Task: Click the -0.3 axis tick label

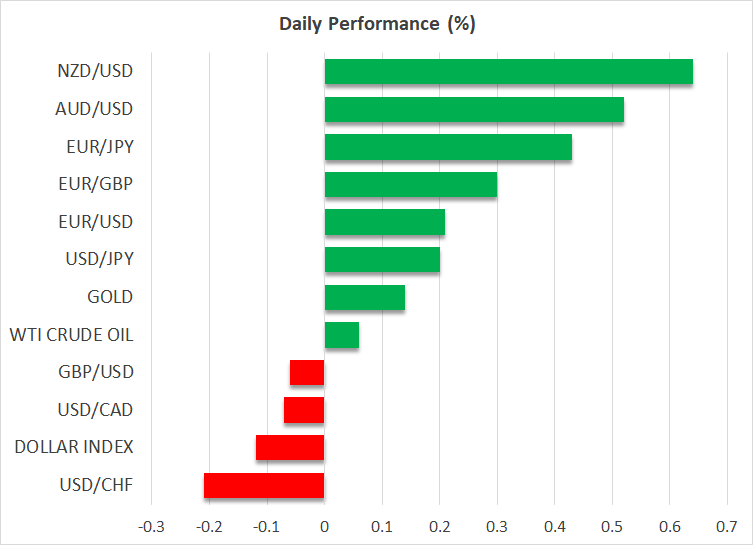Action: tap(151, 526)
